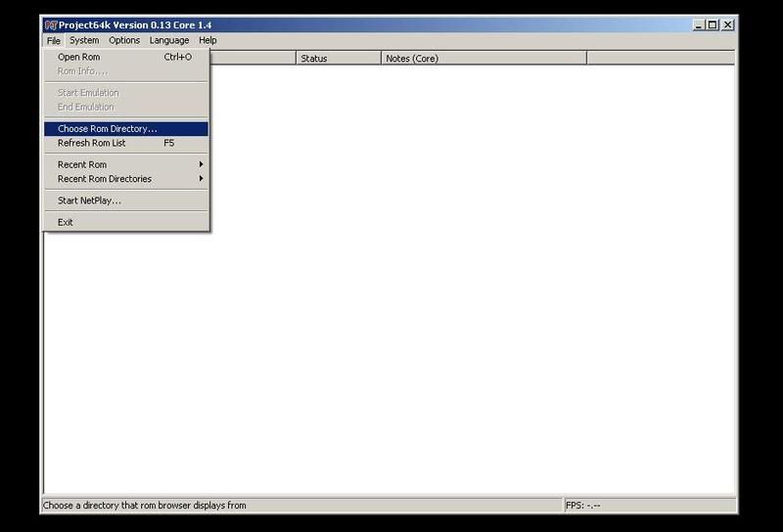Click status text 'Choose a directory that rom browser displays from'
The width and height of the screenshot is (783, 532).
pyautogui.click(x=144, y=506)
